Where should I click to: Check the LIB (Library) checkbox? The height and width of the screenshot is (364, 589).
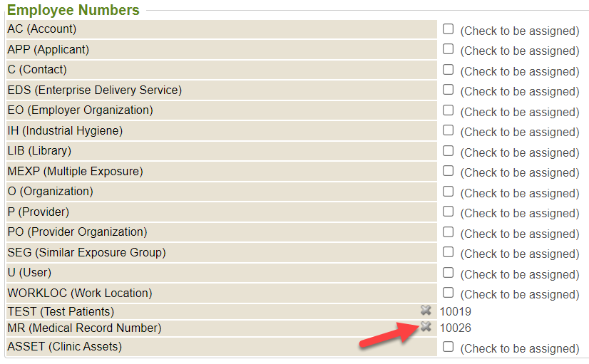click(448, 151)
